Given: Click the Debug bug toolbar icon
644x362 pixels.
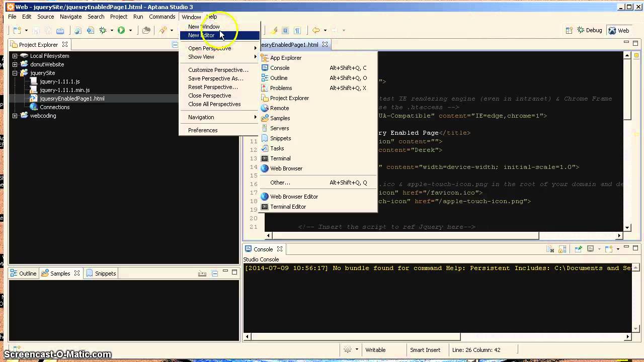Looking at the screenshot, I should click(103, 30).
